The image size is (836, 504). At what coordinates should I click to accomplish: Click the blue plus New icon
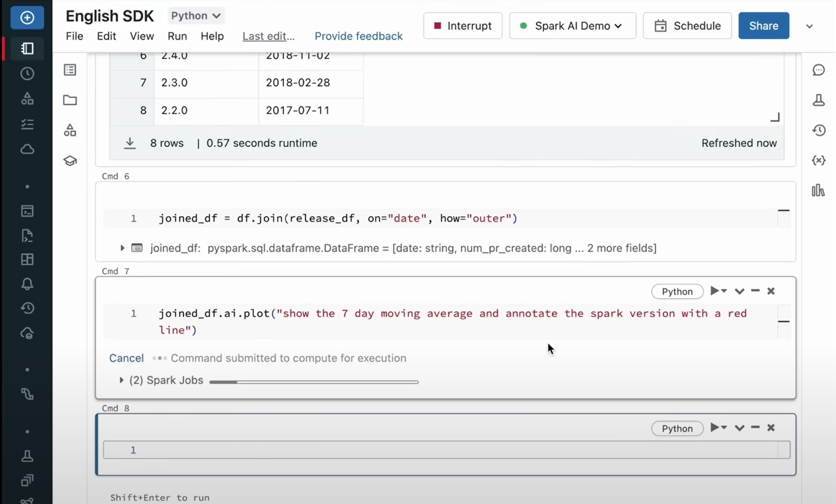coord(27,18)
